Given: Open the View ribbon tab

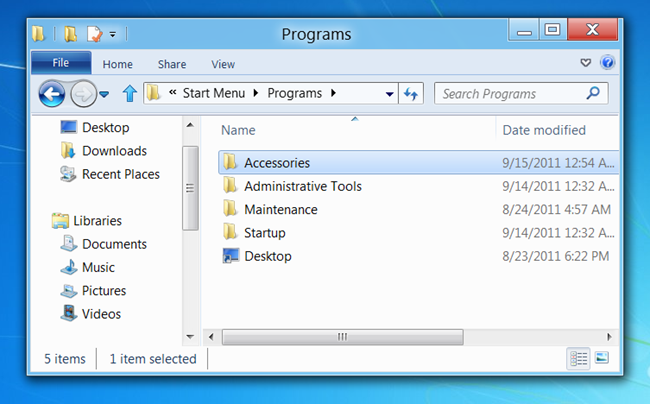Looking at the screenshot, I should tap(223, 64).
